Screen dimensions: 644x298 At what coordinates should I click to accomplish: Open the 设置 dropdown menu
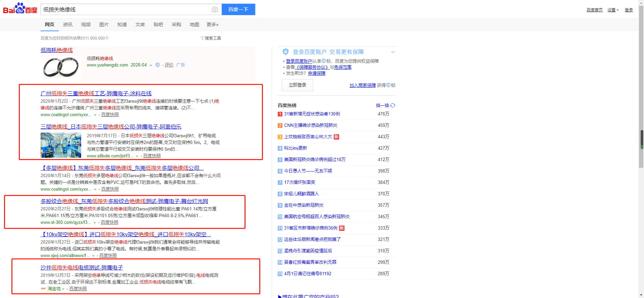(x=613, y=10)
